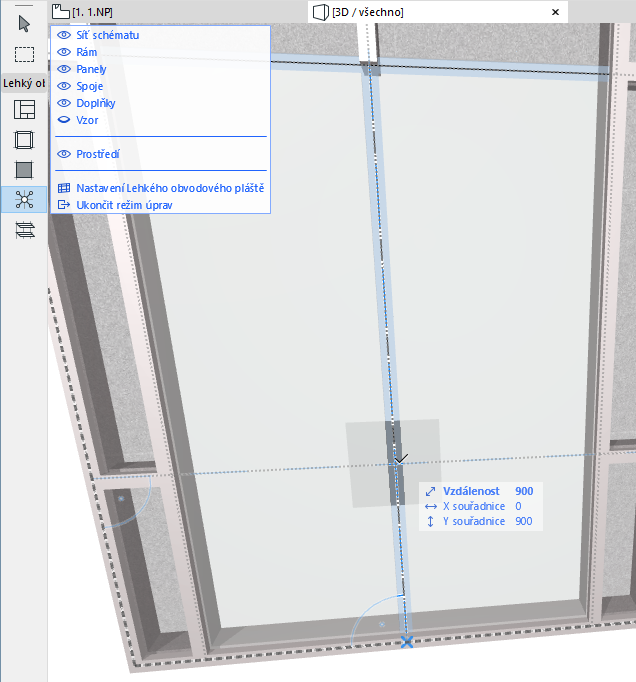Click the exit edit mode icon
Image resolution: width=636 pixels, height=682 pixels.
pyautogui.click(x=64, y=205)
